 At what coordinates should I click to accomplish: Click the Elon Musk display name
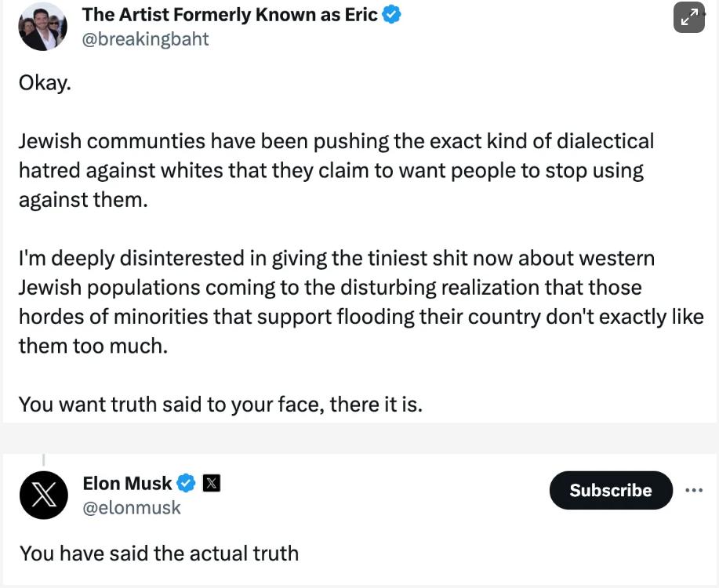point(128,483)
